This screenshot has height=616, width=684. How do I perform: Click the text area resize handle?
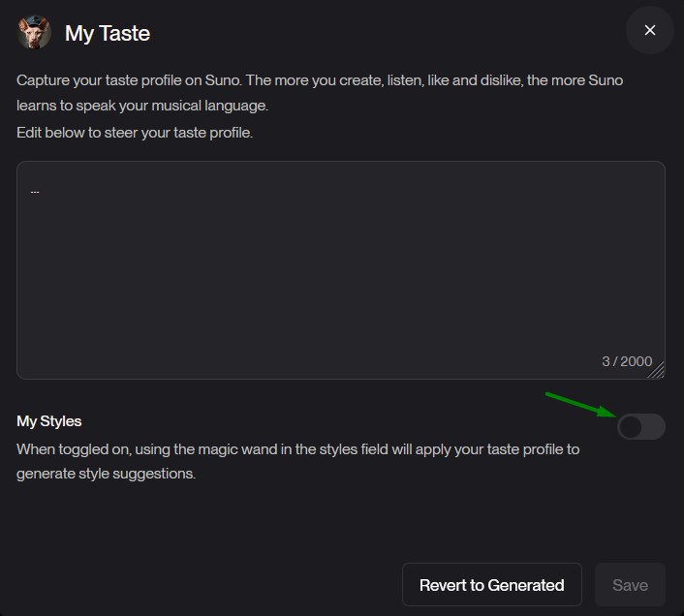tap(657, 371)
